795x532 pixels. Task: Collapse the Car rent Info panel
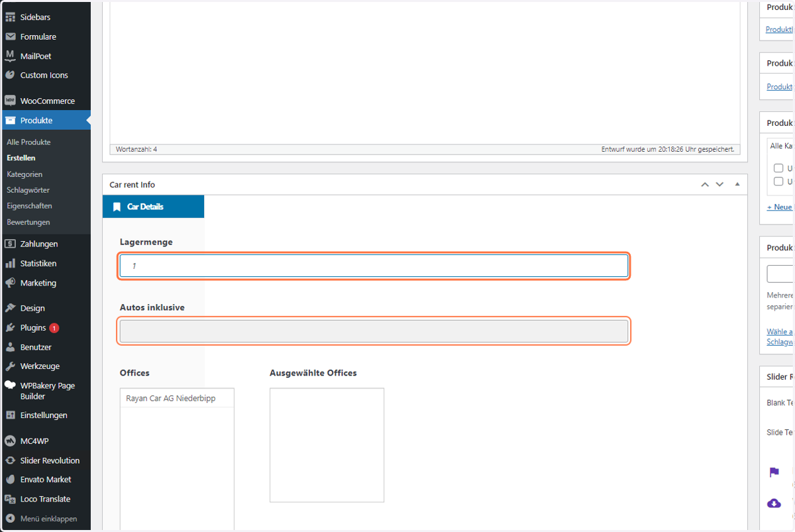[737, 184]
